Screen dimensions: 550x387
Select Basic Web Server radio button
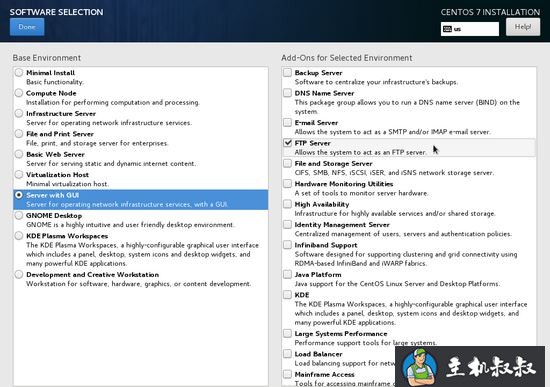19,154
